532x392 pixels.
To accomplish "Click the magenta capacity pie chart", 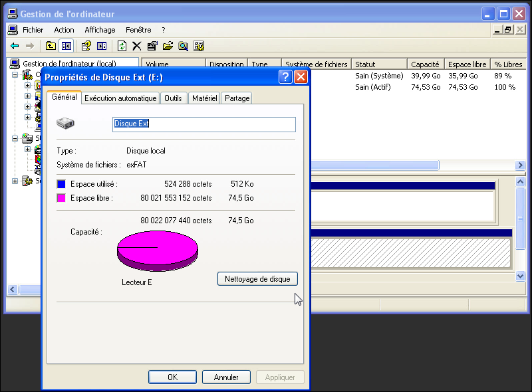I will 158,250.
